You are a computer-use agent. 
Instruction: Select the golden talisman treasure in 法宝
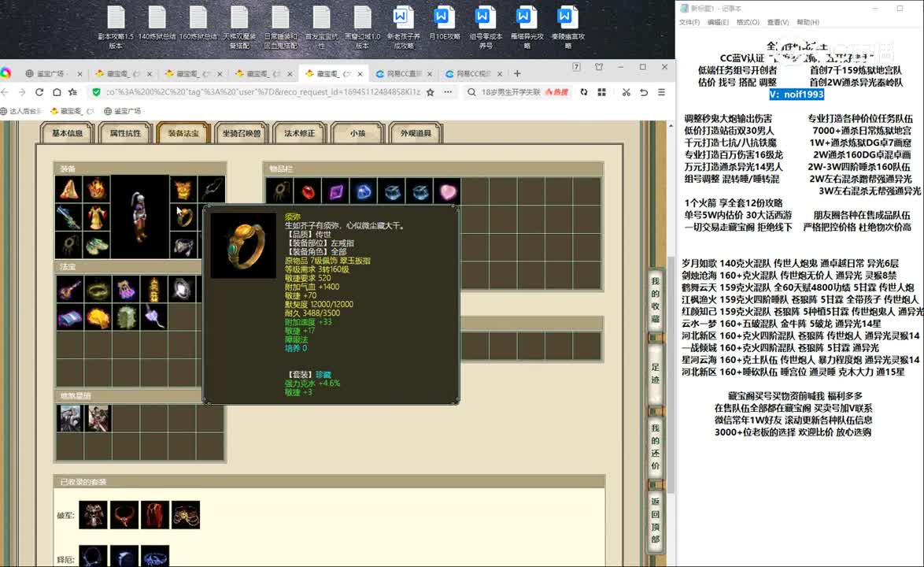153,289
